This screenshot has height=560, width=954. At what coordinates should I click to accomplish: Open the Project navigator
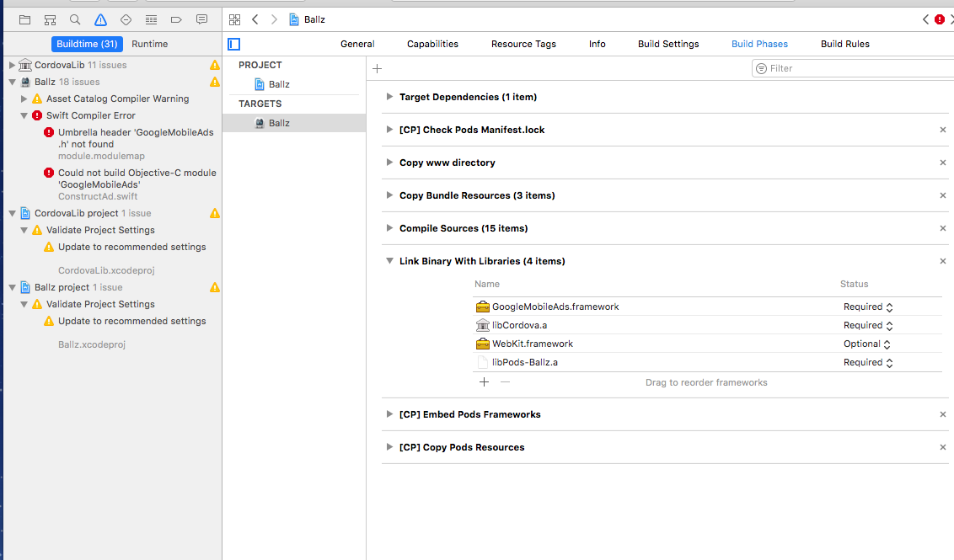27,19
